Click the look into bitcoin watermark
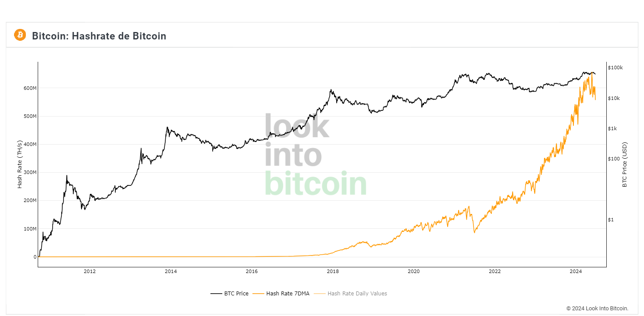 315,154
